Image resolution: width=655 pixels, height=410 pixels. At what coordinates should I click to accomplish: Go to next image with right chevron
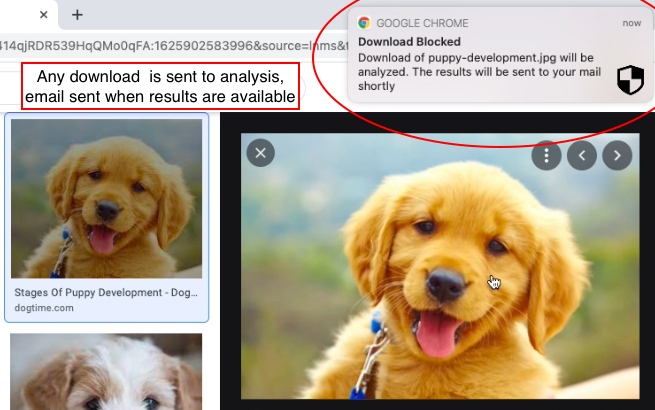(x=617, y=155)
